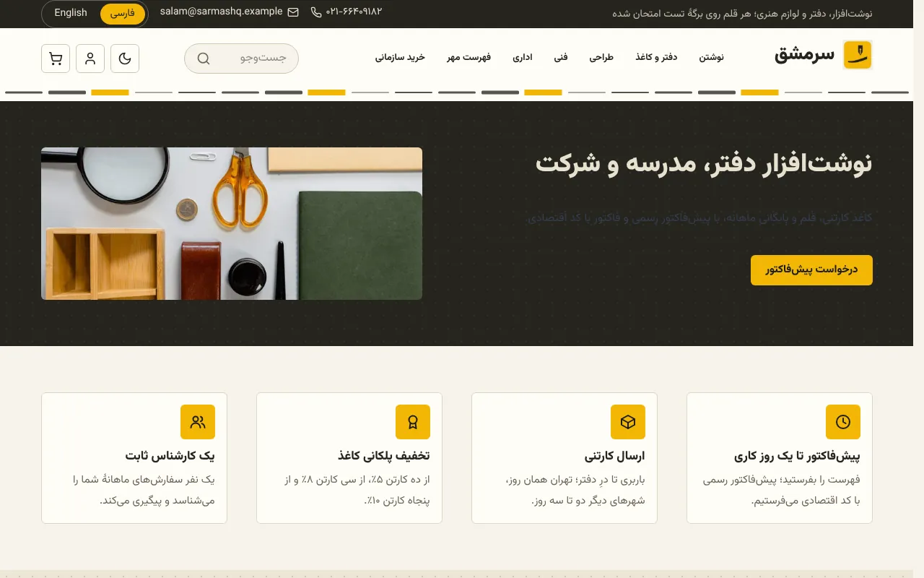
Task: Click the phone number ۰۲۱-۶۶۴۰۹۱۸۲
Action: click(354, 12)
